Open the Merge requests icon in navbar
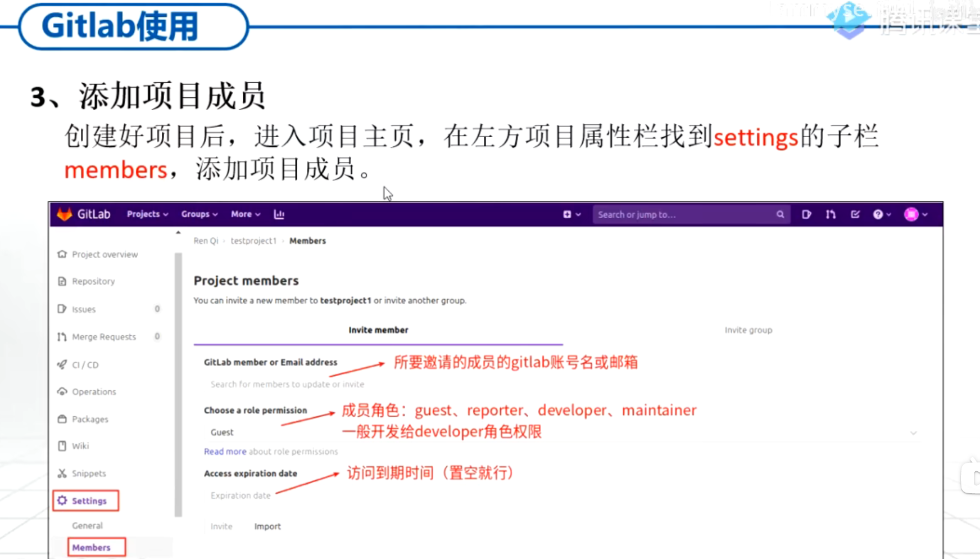Viewport: 980px width, 559px height. click(831, 214)
